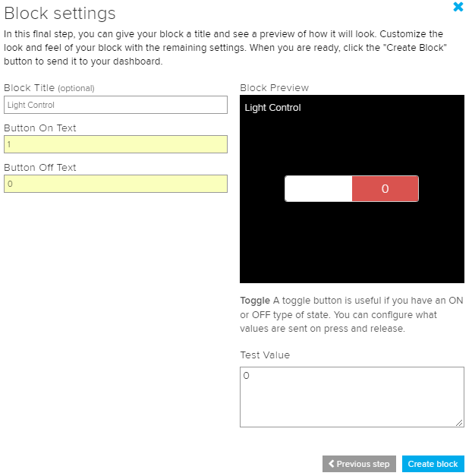This screenshot has width=472, height=476.
Task: Click the "Light Control" title in preview
Action: [272, 108]
